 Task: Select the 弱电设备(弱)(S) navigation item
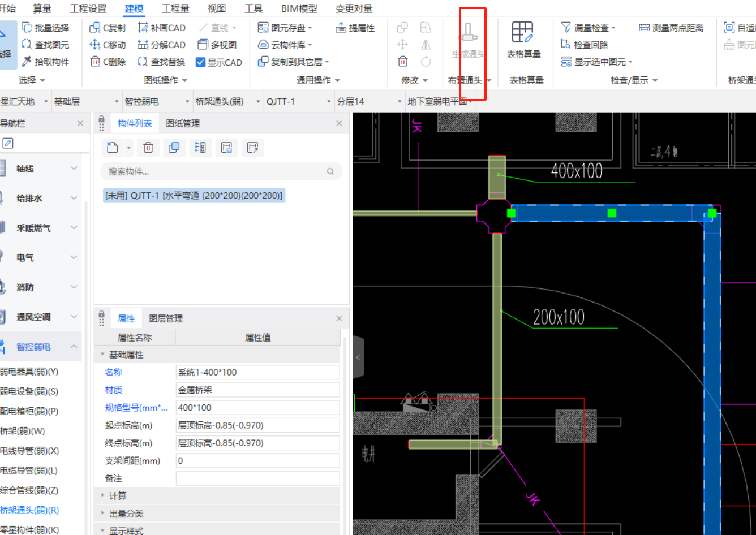[29, 391]
